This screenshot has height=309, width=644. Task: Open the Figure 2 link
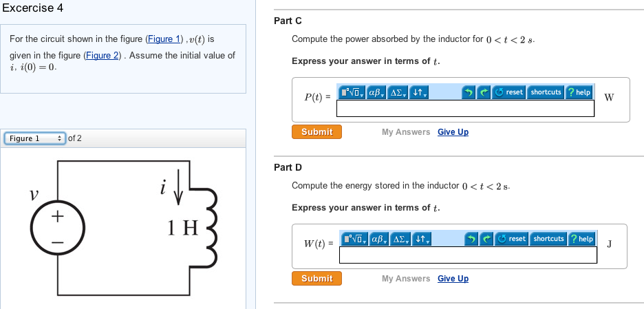103,56
